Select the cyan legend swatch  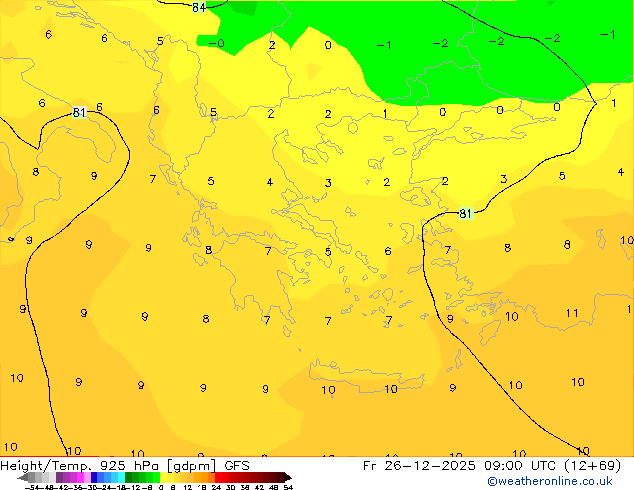(x=121, y=478)
